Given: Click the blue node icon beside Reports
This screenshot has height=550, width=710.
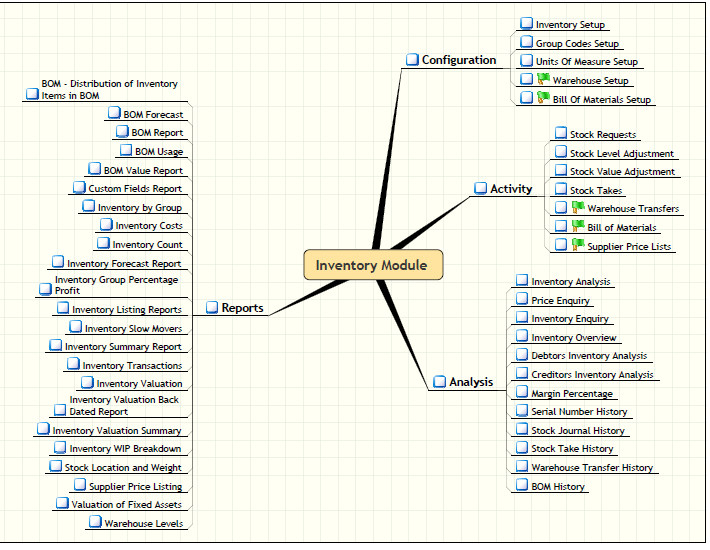Looking at the screenshot, I should coord(211,308).
